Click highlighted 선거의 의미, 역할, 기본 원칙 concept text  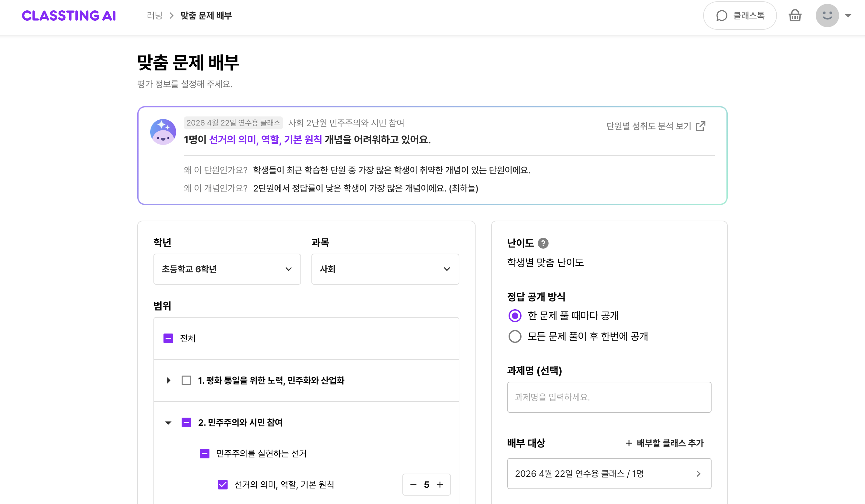[265, 140]
